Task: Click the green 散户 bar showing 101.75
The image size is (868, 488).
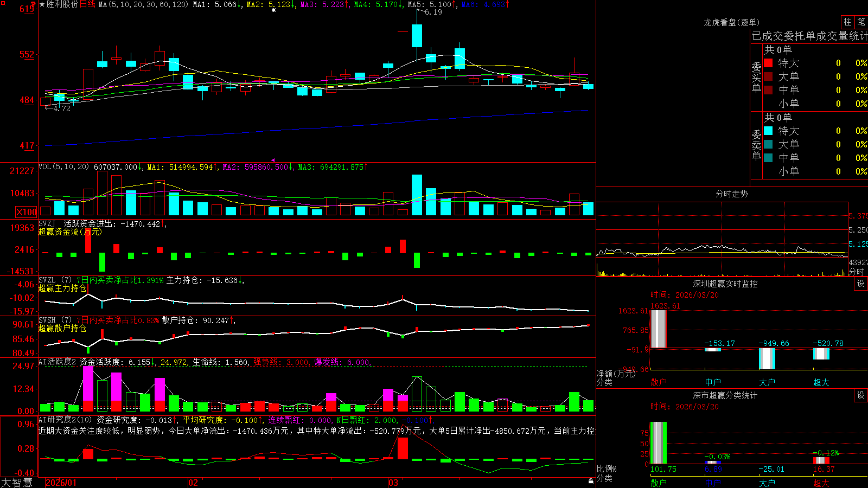Action: 659,442
